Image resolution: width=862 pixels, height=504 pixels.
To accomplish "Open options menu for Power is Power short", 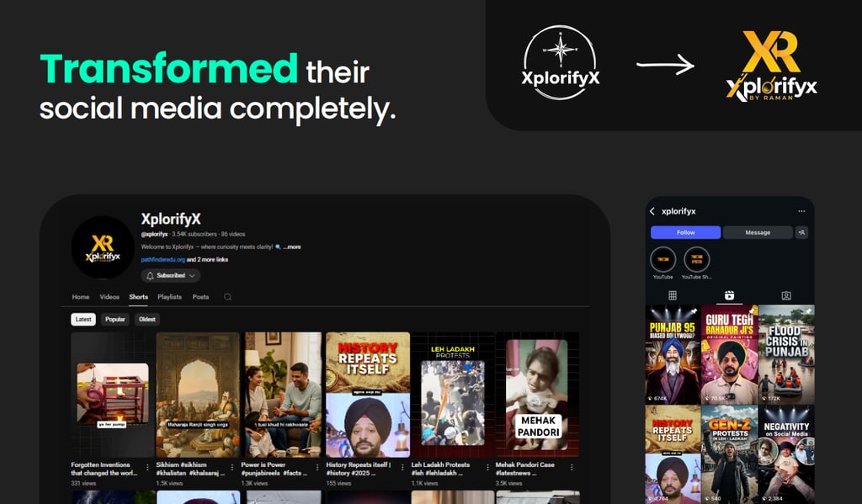I will click(317, 467).
